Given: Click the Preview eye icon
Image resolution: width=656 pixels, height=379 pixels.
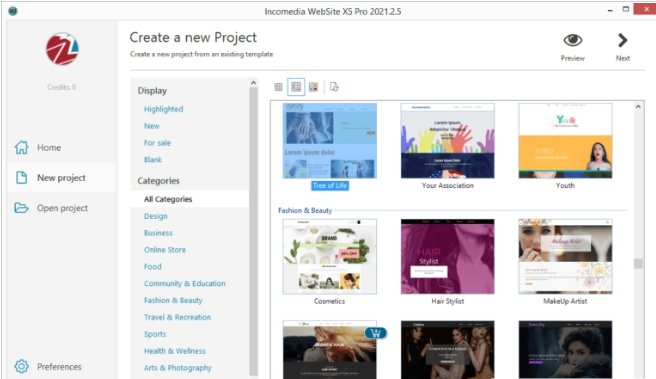Looking at the screenshot, I should coord(572,40).
